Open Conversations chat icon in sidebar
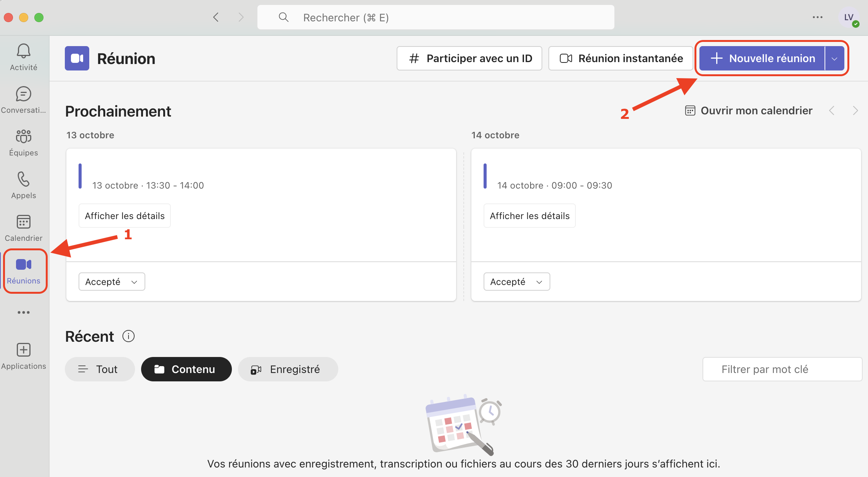The image size is (868, 477). coord(24,94)
